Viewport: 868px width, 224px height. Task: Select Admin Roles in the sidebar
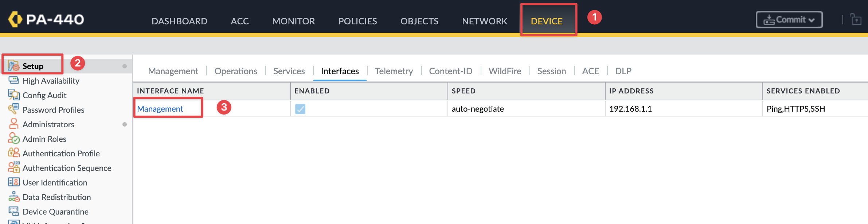click(44, 139)
